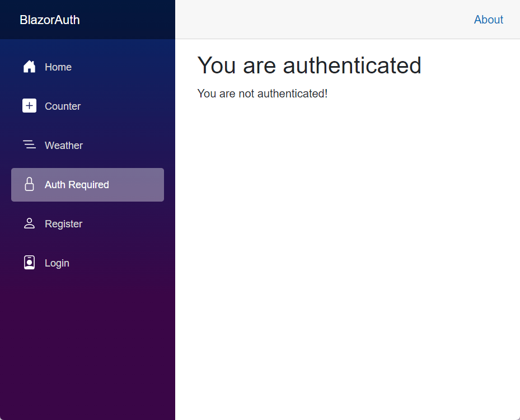Click the Weather list icon

(29, 144)
